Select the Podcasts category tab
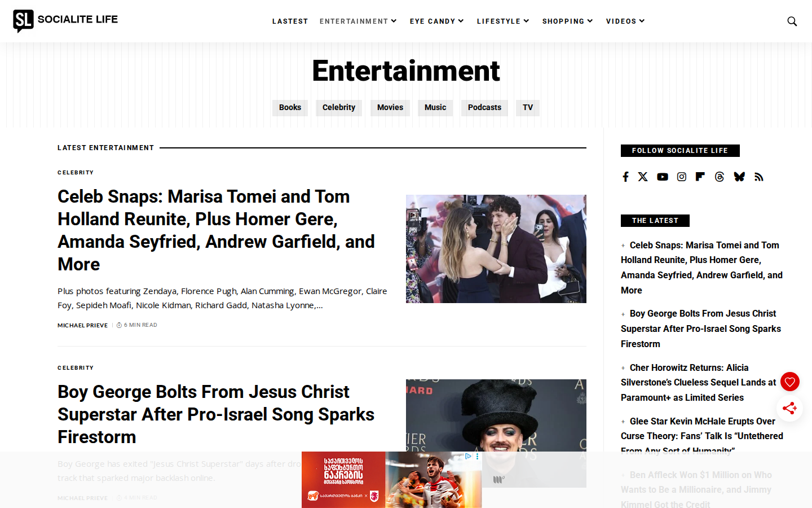 pyautogui.click(x=484, y=108)
